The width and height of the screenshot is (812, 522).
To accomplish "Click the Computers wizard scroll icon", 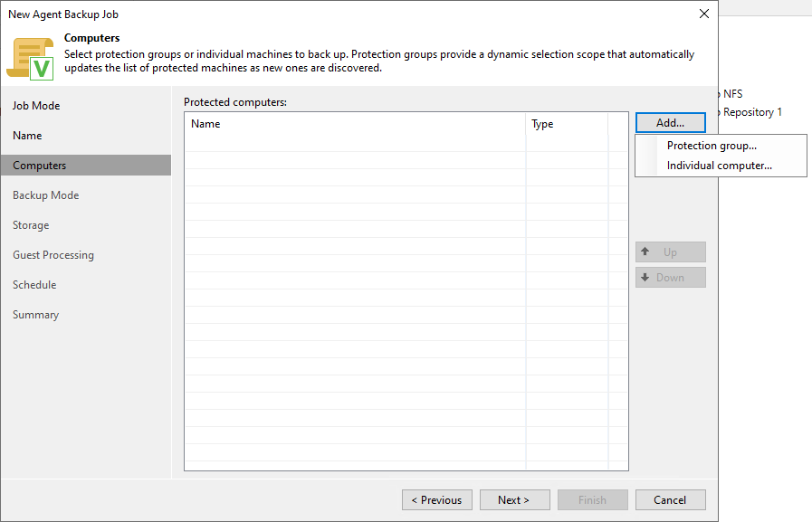I will click(31, 58).
